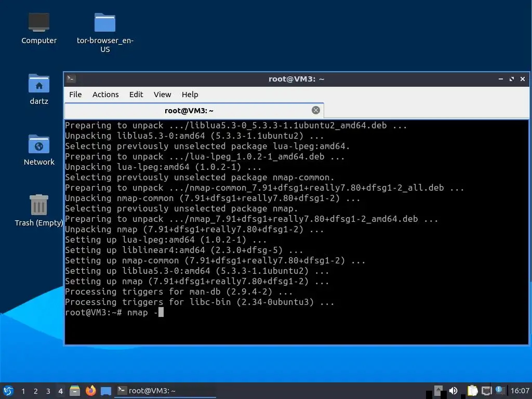Viewport: 532px width, 399px height.
Task: Select root@VM3 terminal taskbar entry
Action: coord(165,391)
